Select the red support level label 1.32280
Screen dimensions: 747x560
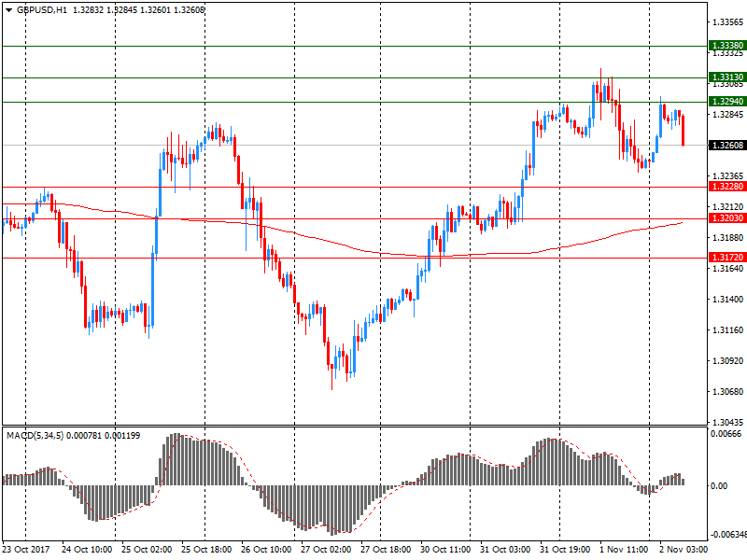pos(727,187)
